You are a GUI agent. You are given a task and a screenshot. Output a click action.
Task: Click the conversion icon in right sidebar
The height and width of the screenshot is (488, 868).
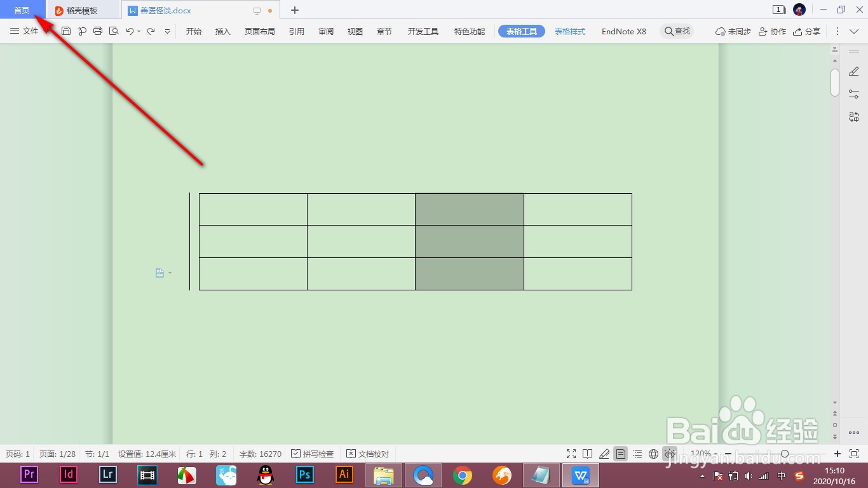coord(854,117)
